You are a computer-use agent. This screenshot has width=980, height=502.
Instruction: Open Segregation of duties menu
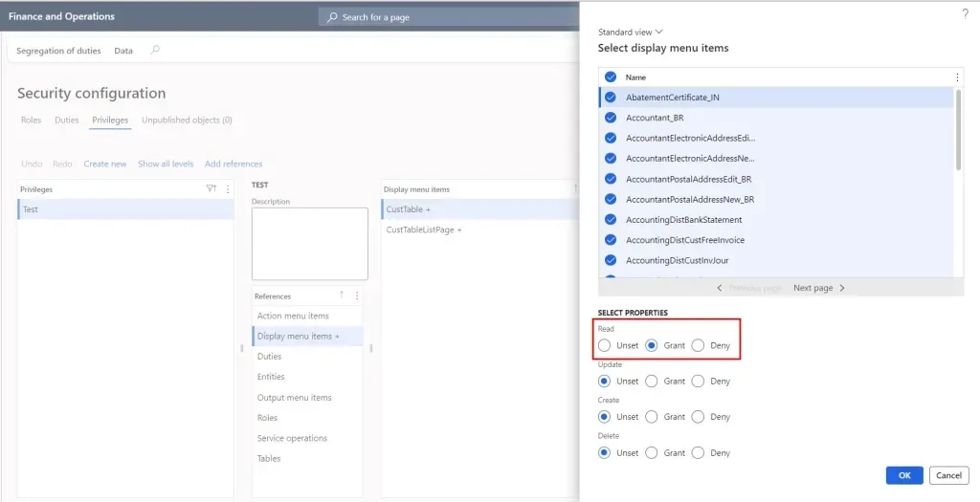pos(58,51)
